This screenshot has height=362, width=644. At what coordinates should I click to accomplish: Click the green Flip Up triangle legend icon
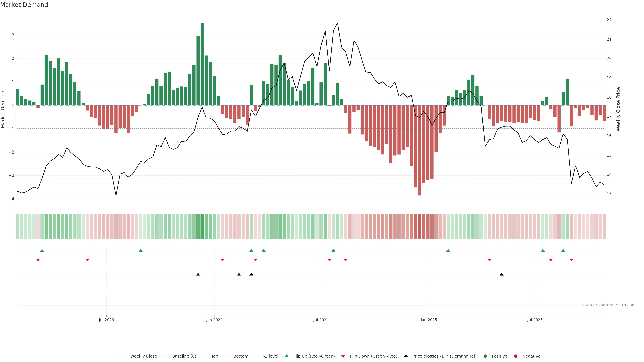(286, 356)
